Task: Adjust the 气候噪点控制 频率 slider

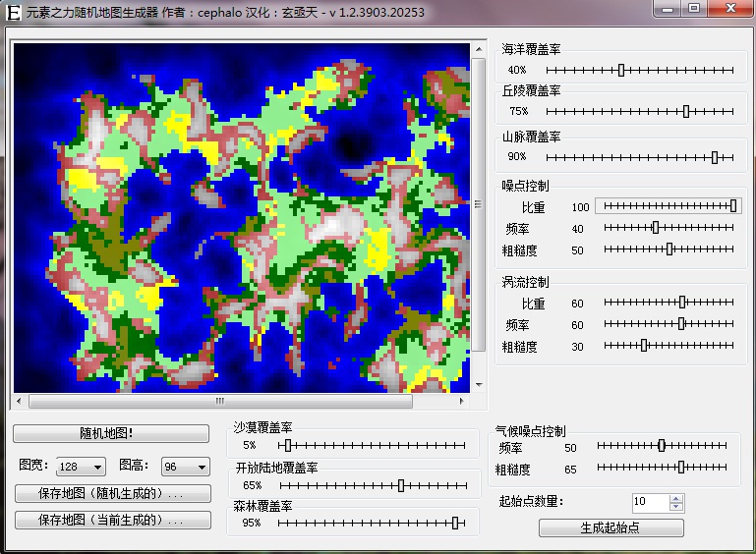Action: coord(662,446)
